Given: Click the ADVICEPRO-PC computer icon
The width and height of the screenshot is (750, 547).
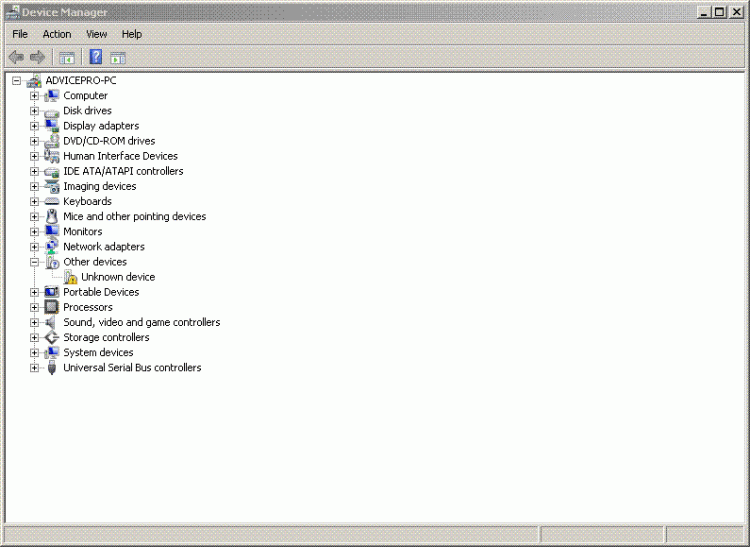Looking at the screenshot, I should [x=34, y=81].
